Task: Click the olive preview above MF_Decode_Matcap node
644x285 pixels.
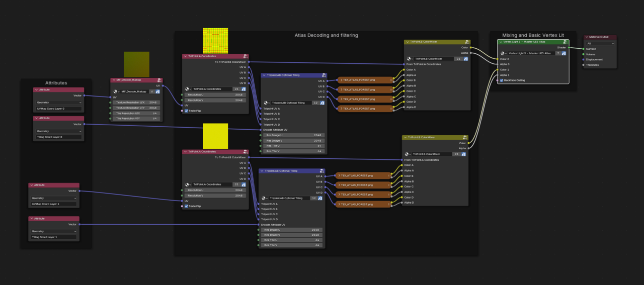Action: (x=136, y=64)
